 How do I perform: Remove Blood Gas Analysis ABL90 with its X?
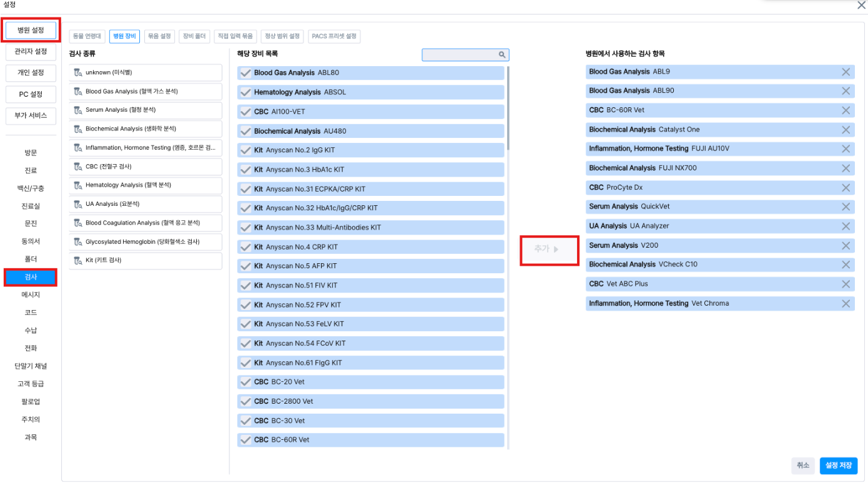point(846,91)
